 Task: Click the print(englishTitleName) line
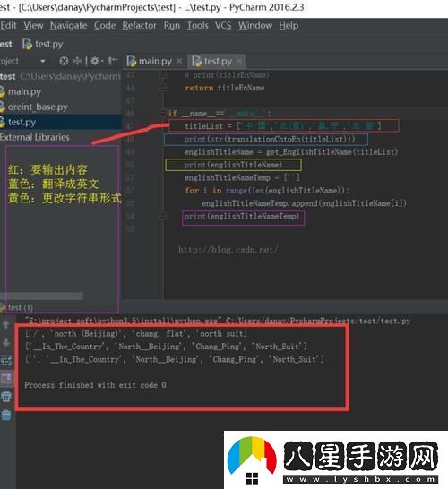233,165
